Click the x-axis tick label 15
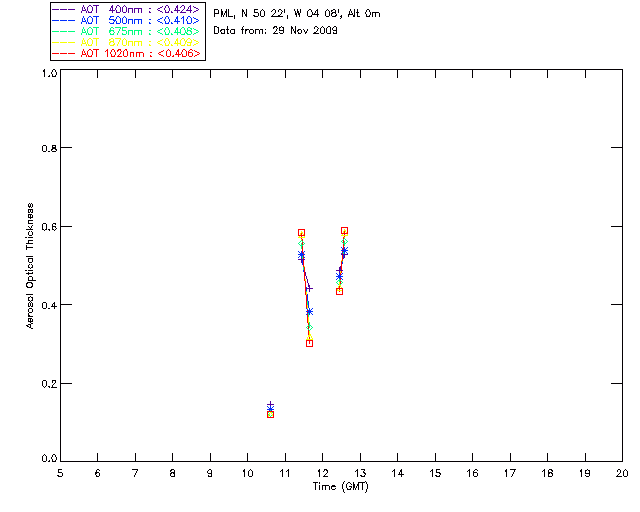The width and height of the screenshot is (640, 512). tap(435, 473)
